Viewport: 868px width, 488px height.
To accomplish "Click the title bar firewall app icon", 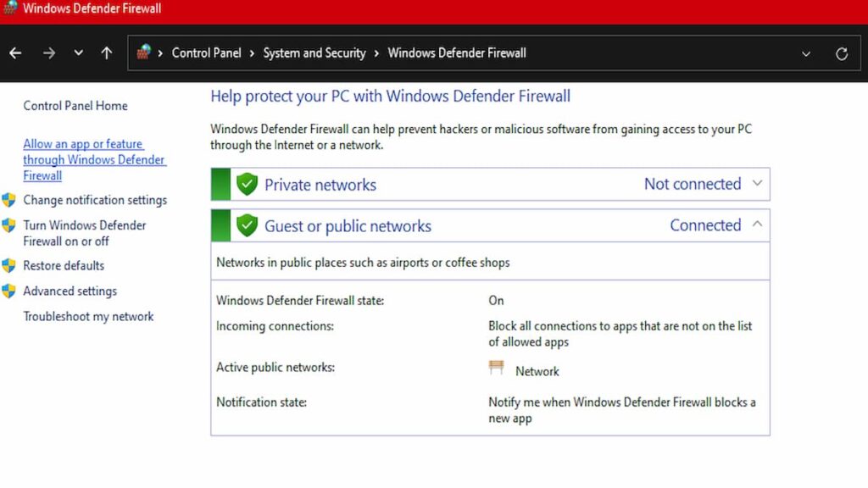I will tap(10, 8).
